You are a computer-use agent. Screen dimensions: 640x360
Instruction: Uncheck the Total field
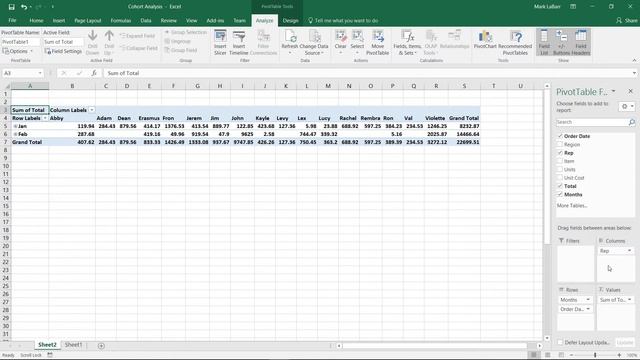click(x=560, y=186)
